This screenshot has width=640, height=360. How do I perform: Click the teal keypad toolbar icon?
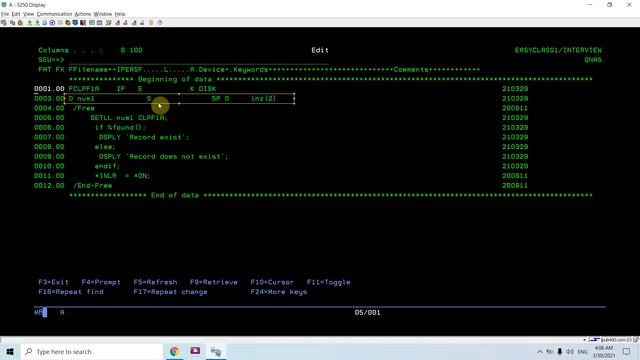tap(92, 22)
